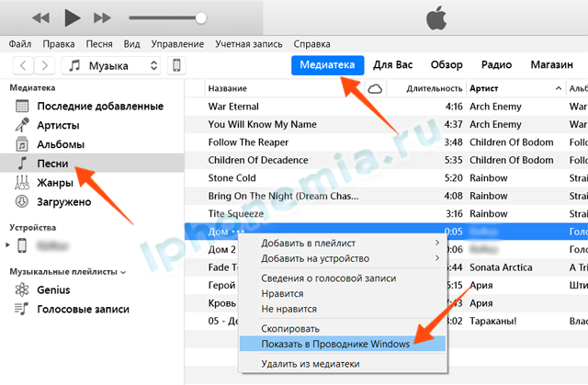Expand the device under Устройства

pos(7,245)
